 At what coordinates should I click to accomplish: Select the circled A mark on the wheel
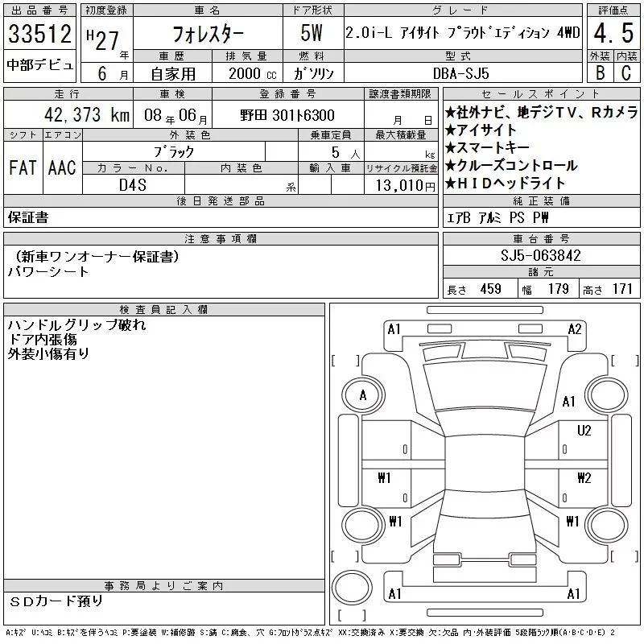(362, 395)
